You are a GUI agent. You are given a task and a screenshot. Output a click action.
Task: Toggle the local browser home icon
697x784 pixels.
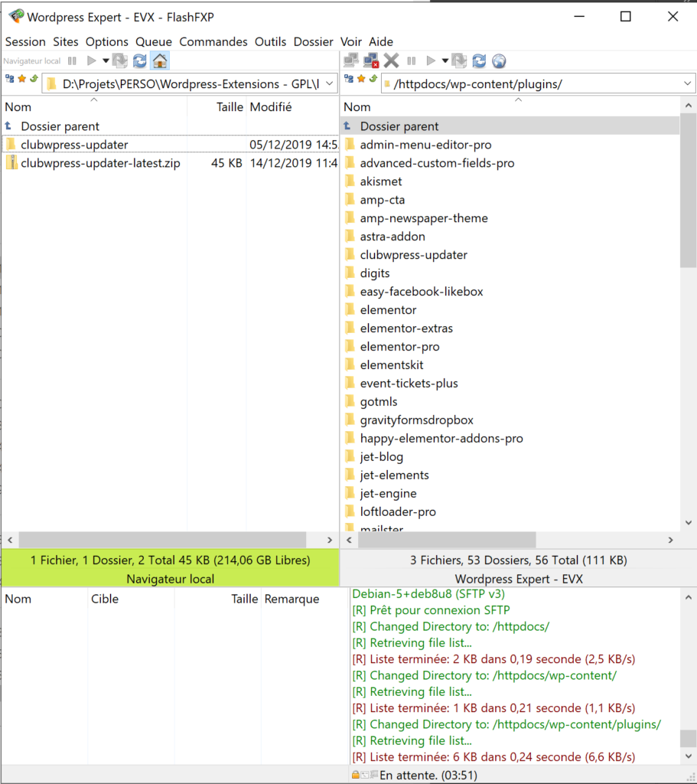point(160,61)
